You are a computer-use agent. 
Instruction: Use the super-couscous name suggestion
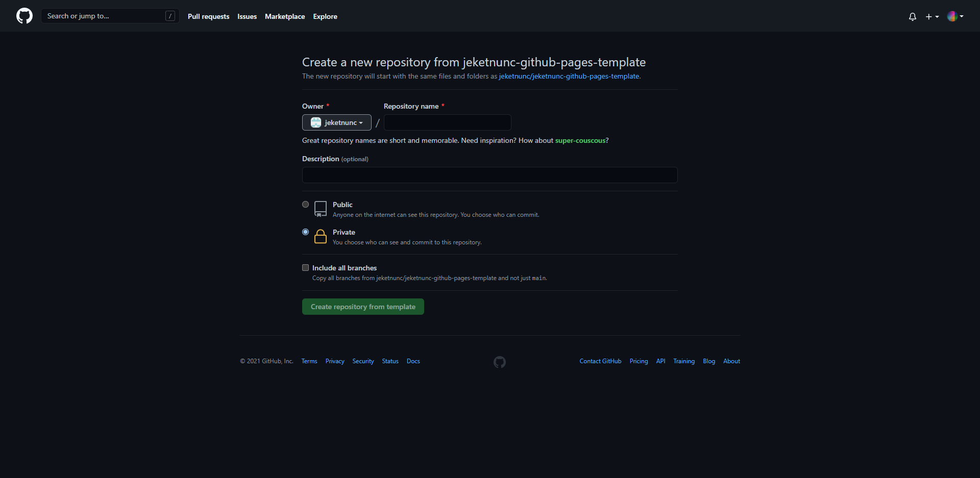tap(580, 140)
